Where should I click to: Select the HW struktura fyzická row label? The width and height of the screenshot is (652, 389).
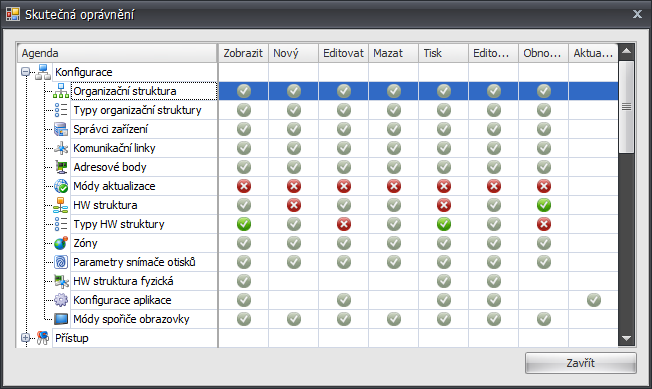123,281
